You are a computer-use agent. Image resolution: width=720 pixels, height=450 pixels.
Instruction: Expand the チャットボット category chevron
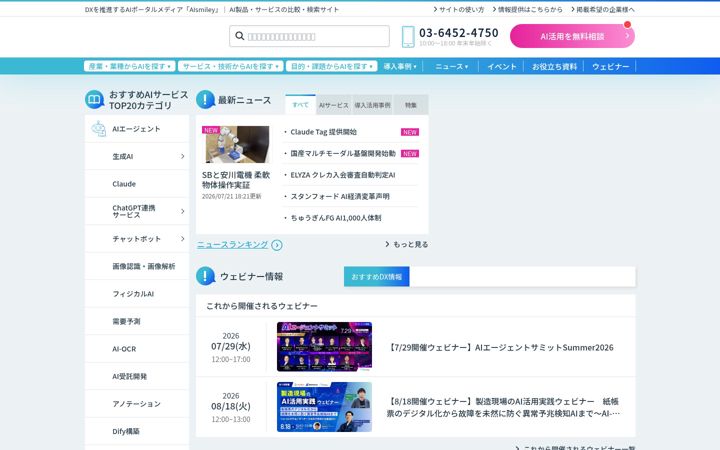182,239
